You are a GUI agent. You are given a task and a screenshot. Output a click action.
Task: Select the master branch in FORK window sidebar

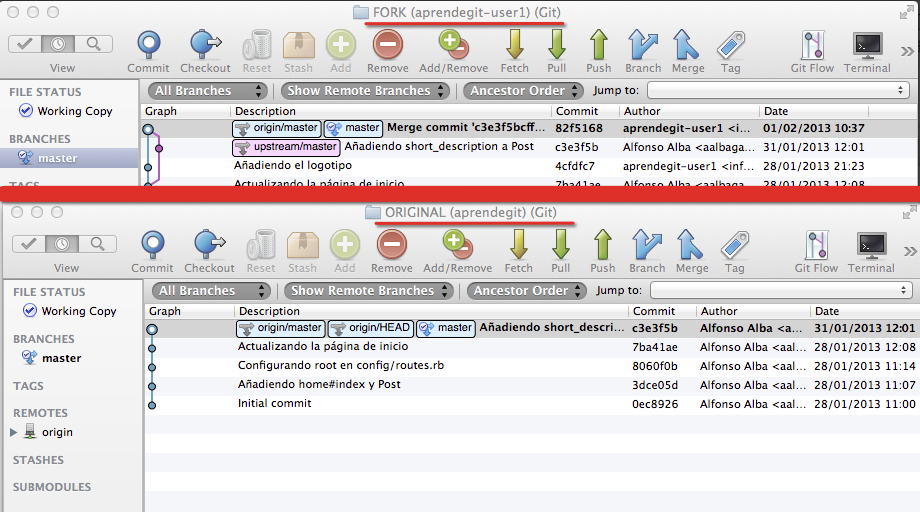click(58, 158)
